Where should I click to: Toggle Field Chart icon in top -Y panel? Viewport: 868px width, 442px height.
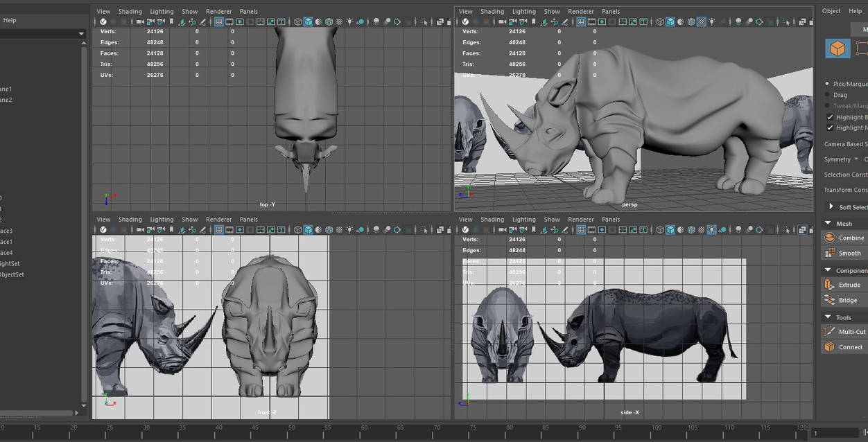261,21
